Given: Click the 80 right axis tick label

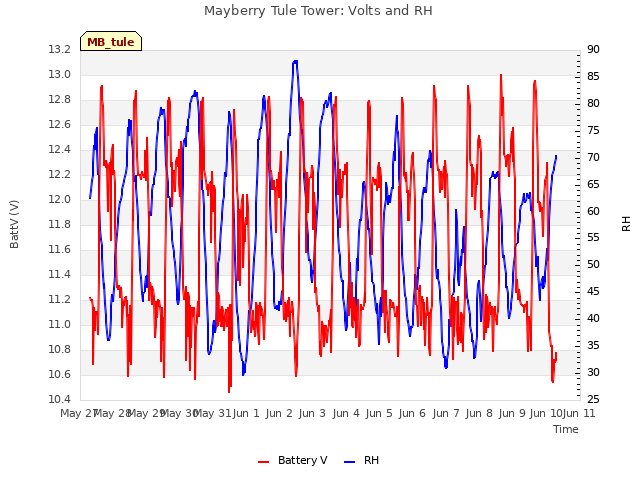Looking at the screenshot, I should click(x=593, y=104).
